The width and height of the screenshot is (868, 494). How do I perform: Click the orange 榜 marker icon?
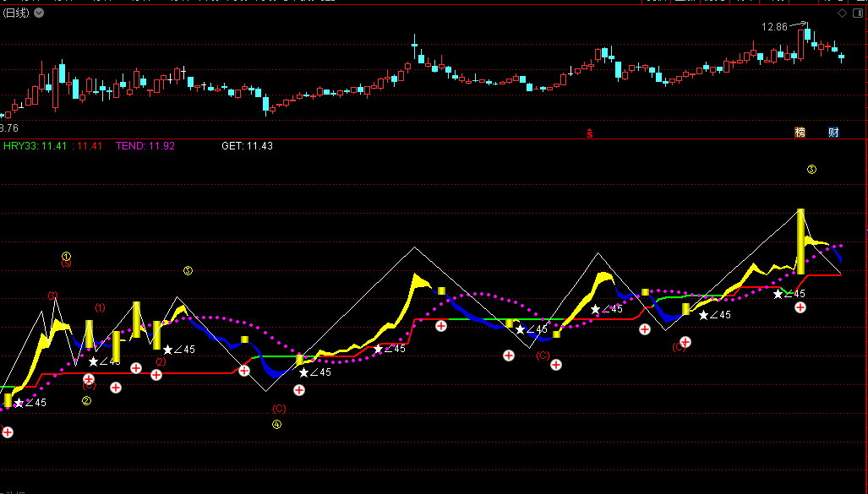point(800,133)
